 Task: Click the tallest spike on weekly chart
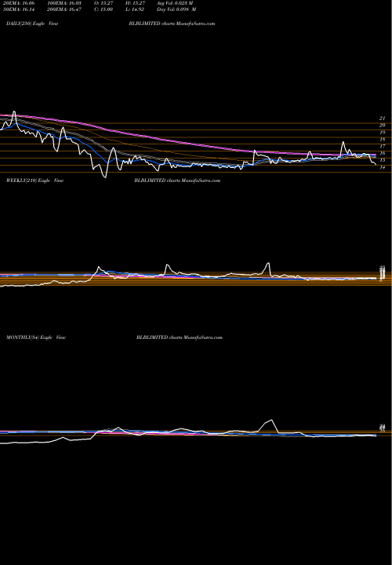(267, 264)
